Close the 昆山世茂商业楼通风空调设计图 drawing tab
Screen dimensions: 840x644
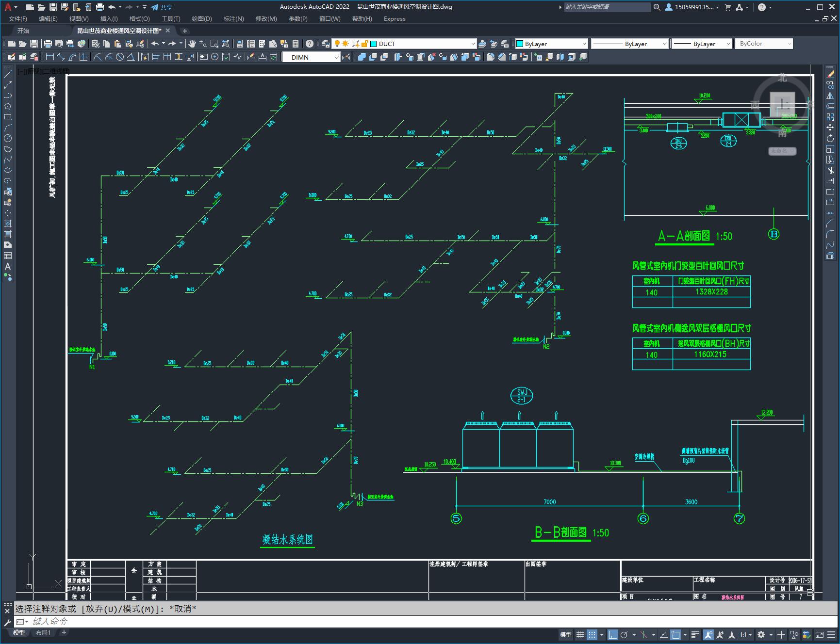168,31
